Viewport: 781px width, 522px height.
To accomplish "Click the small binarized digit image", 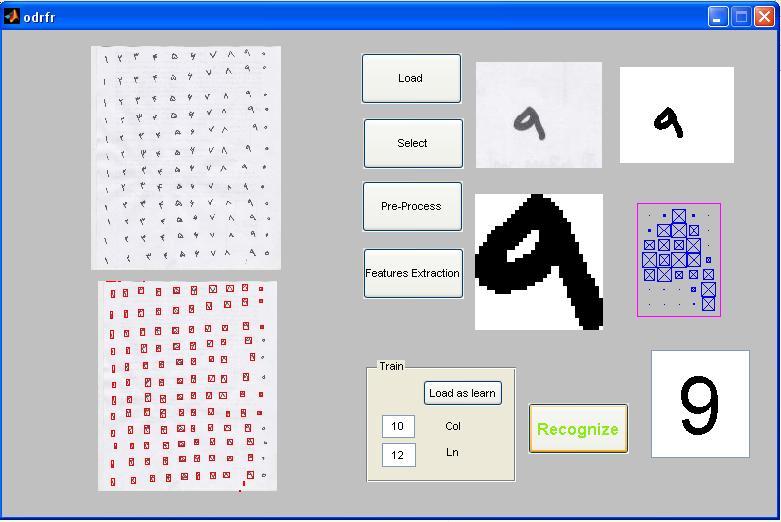I will click(x=677, y=115).
